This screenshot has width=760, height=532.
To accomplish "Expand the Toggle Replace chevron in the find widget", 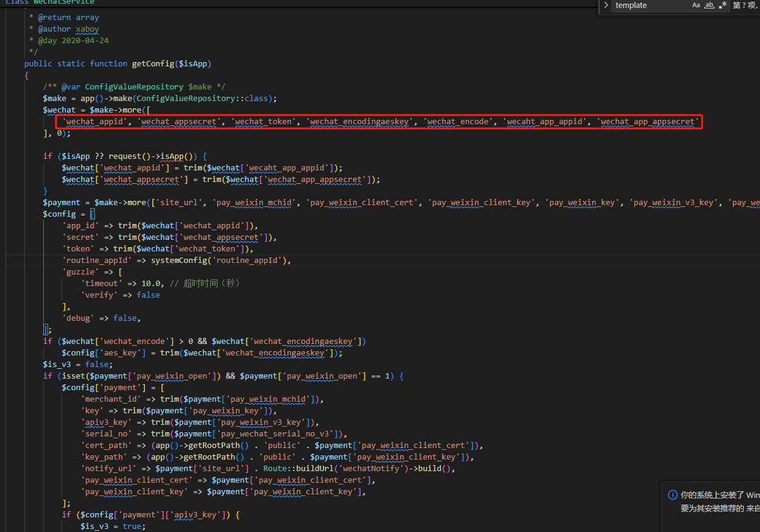I will tap(606, 5).
